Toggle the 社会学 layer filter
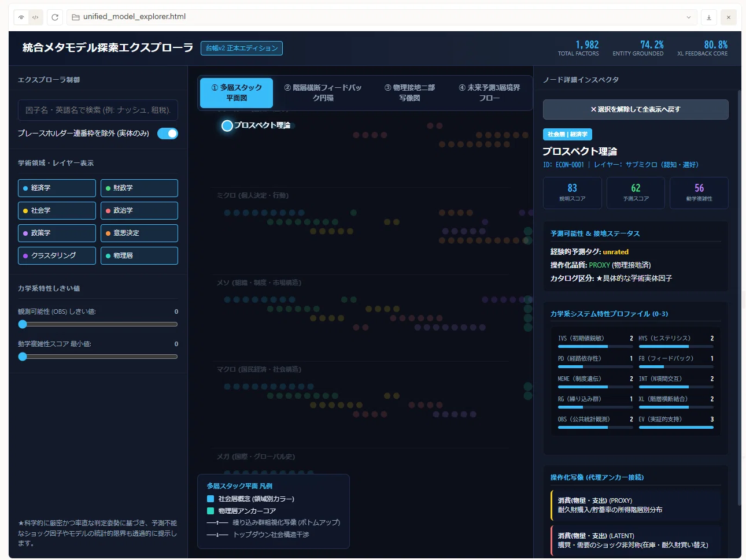Screen dimensions: 746x560 tap(57, 210)
